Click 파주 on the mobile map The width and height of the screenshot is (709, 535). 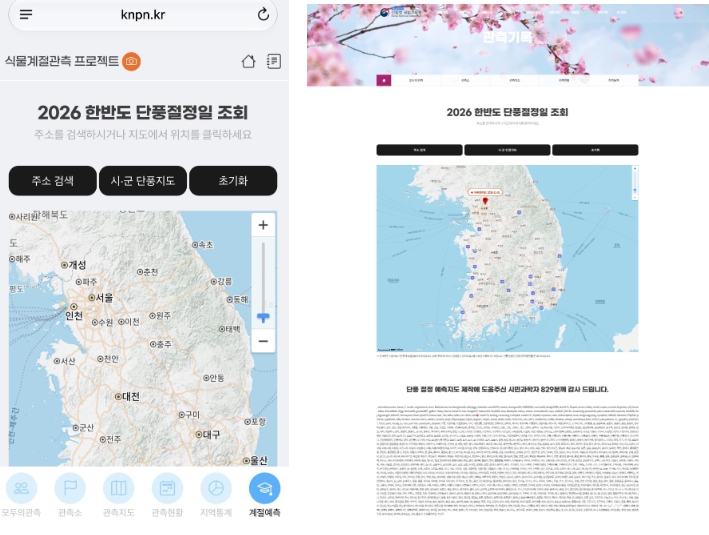(x=86, y=282)
